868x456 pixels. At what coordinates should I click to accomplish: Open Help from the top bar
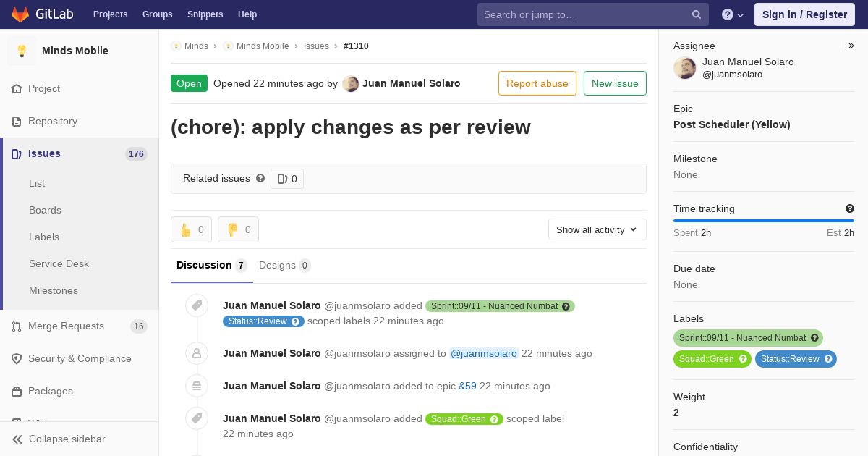click(247, 14)
